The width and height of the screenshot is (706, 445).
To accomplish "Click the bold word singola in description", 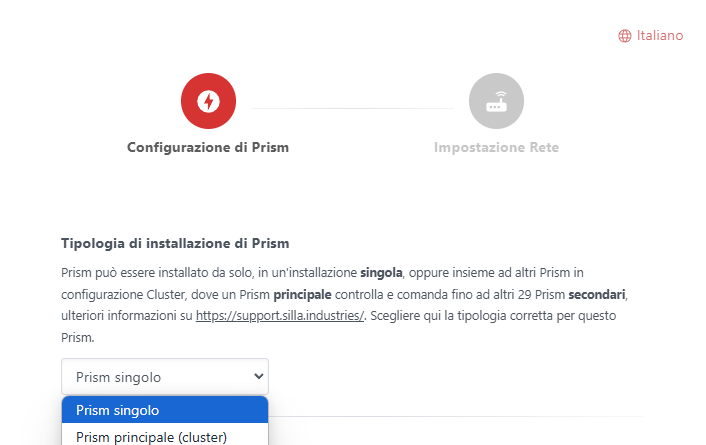I will 381,273.
